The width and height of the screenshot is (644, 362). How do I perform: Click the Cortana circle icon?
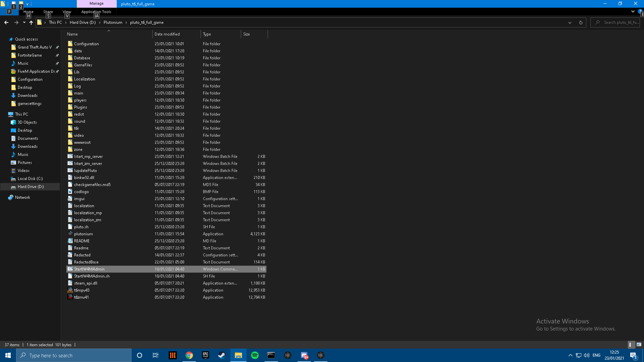(x=140, y=355)
